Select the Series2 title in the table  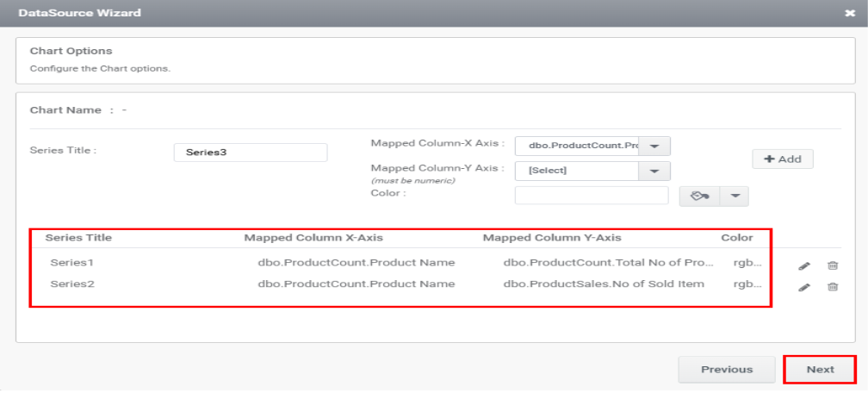pyautogui.click(x=71, y=284)
